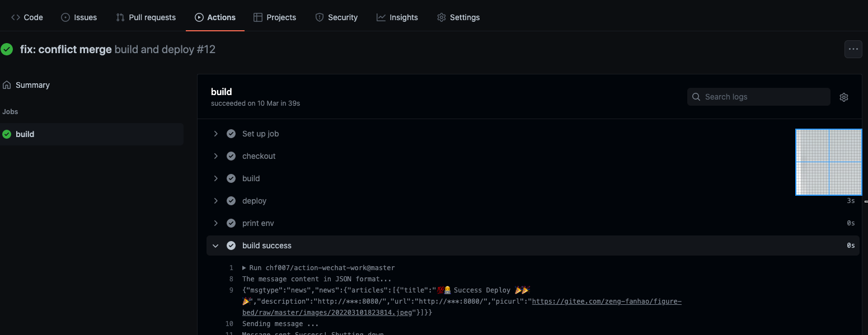Expand the print env step

(215, 223)
